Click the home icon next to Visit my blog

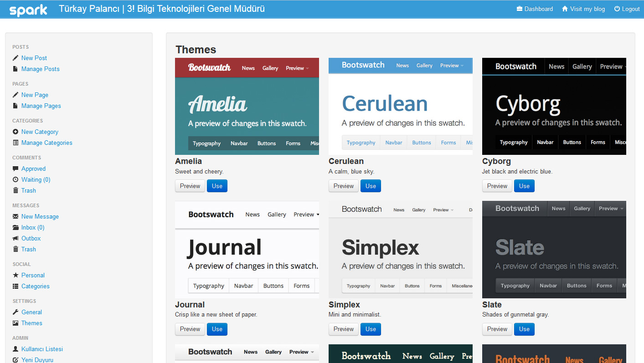click(565, 9)
